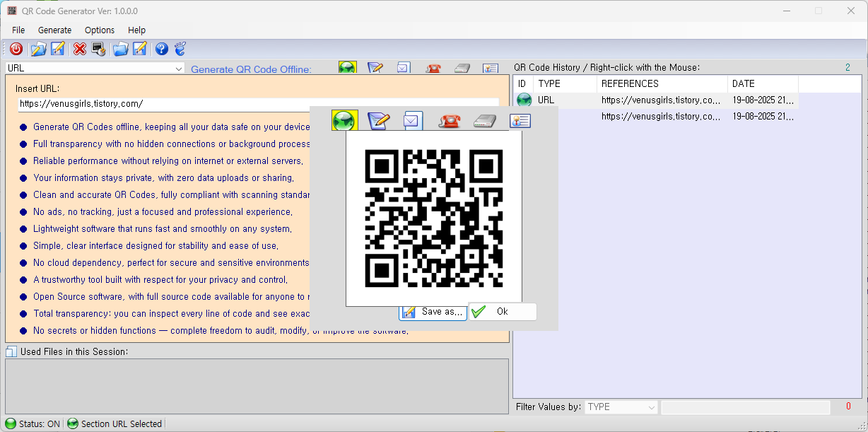Select the red telephone section in the popup

(450, 121)
